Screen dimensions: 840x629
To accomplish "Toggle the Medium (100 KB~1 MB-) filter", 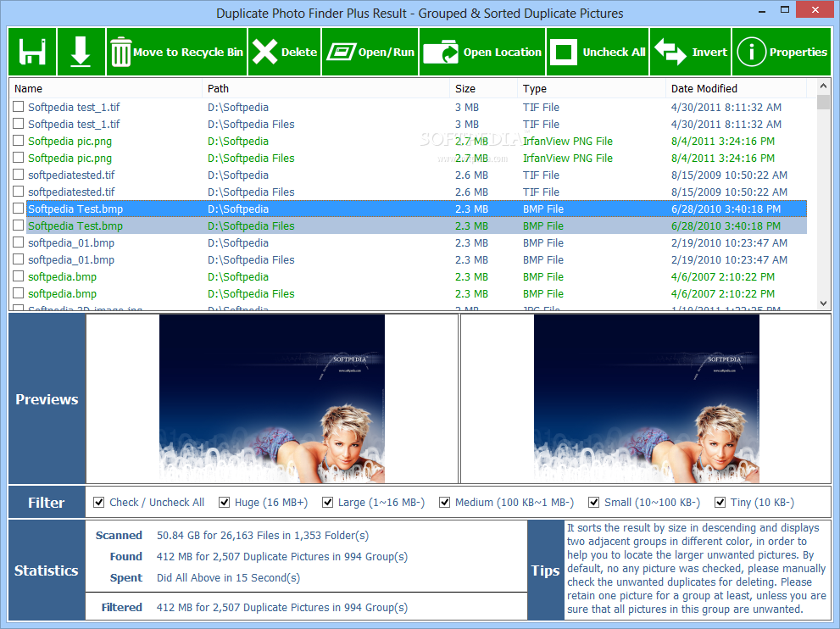I will pyautogui.click(x=444, y=502).
